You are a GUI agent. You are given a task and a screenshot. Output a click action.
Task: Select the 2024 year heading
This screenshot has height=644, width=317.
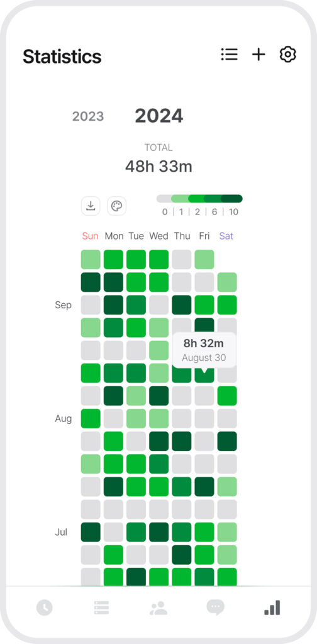pyautogui.click(x=159, y=116)
